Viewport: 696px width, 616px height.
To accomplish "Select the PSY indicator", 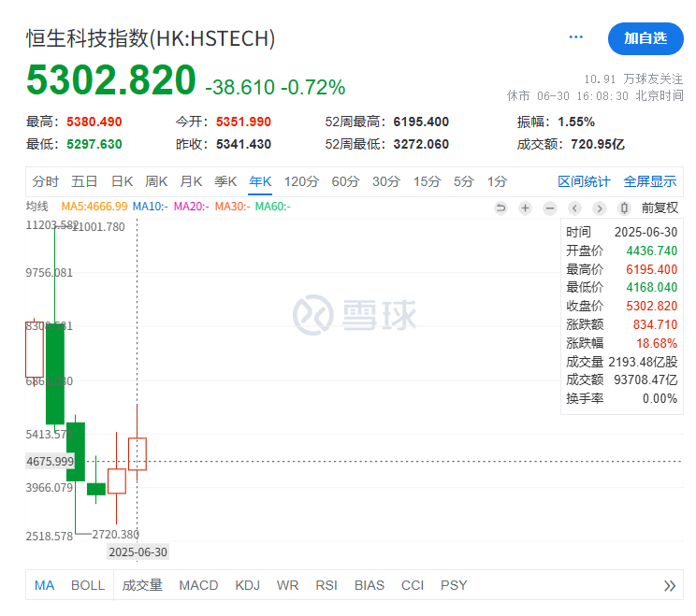I will (x=454, y=585).
